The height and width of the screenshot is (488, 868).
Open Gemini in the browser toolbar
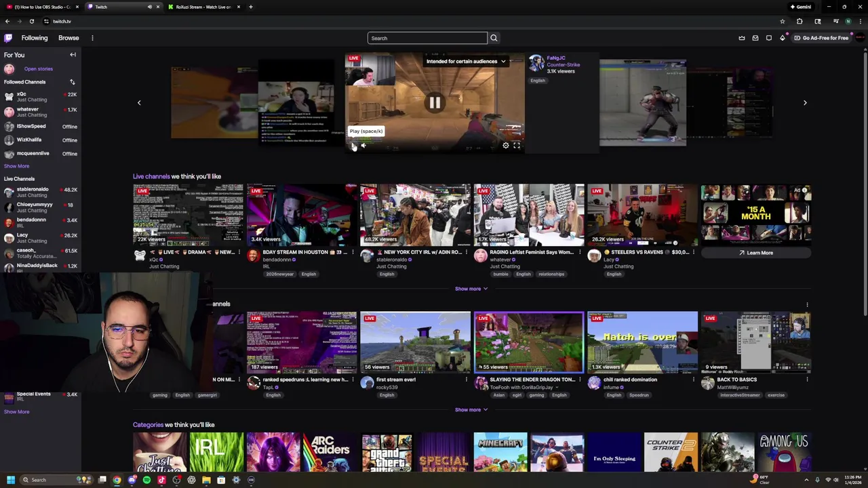coord(800,7)
